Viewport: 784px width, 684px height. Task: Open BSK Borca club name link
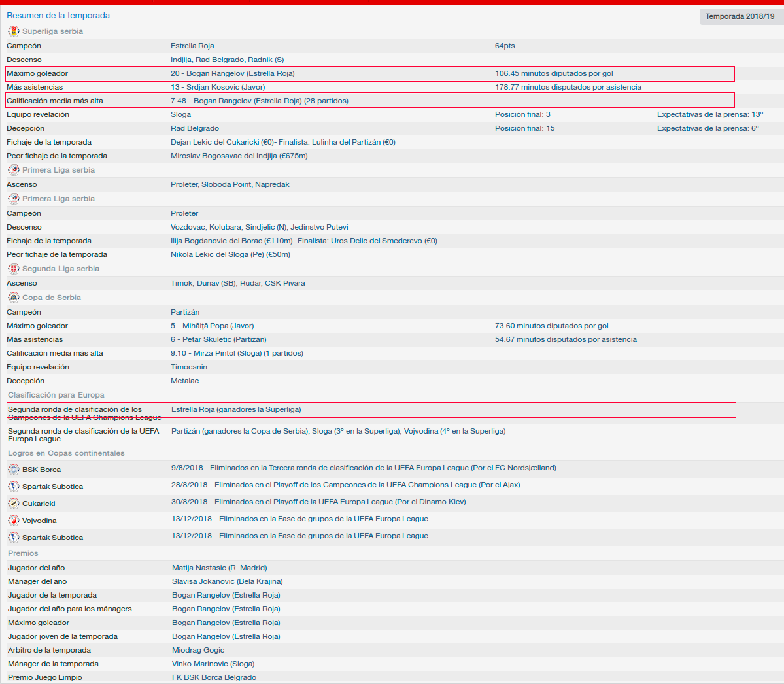[x=41, y=470]
